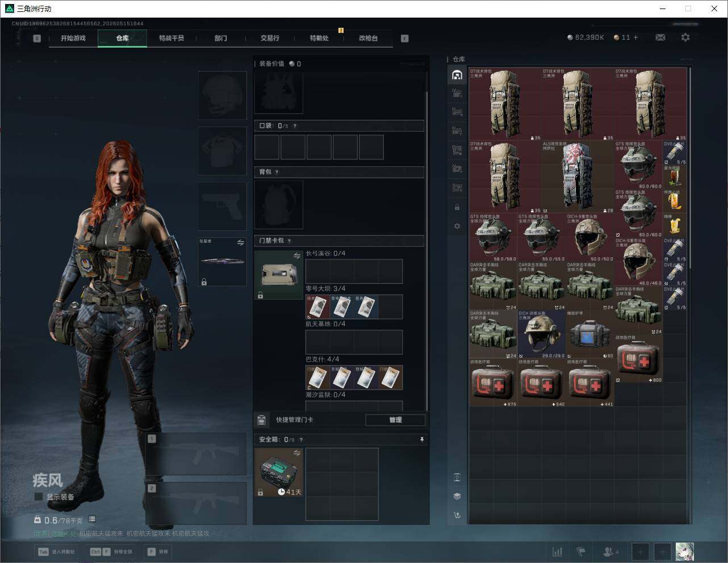The image size is (728, 563).
Task: Click the sort/organize icon at warehouse sidebar bottom
Action: click(x=457, y=515)
